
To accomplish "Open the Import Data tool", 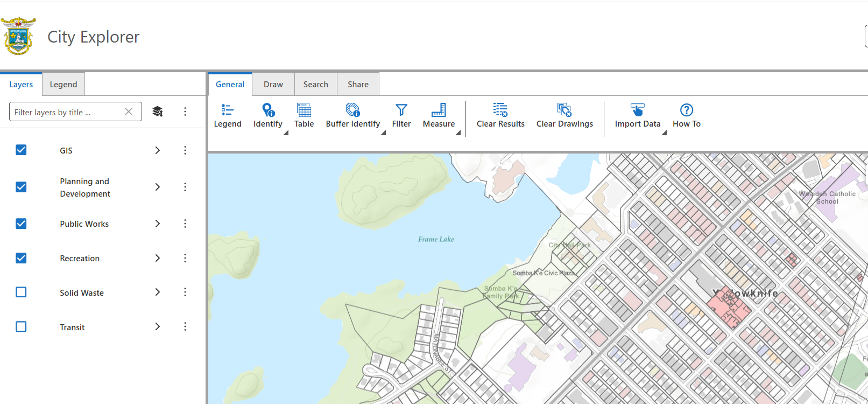I will coord(637,116).
